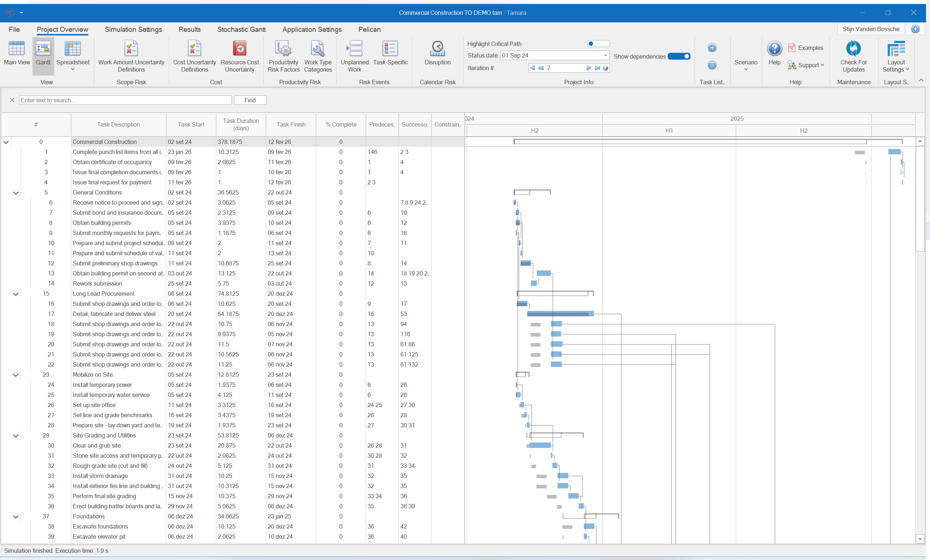Toggle Highlight Critical Path switch
Screen dimensions: 930x560
[598, 44]
